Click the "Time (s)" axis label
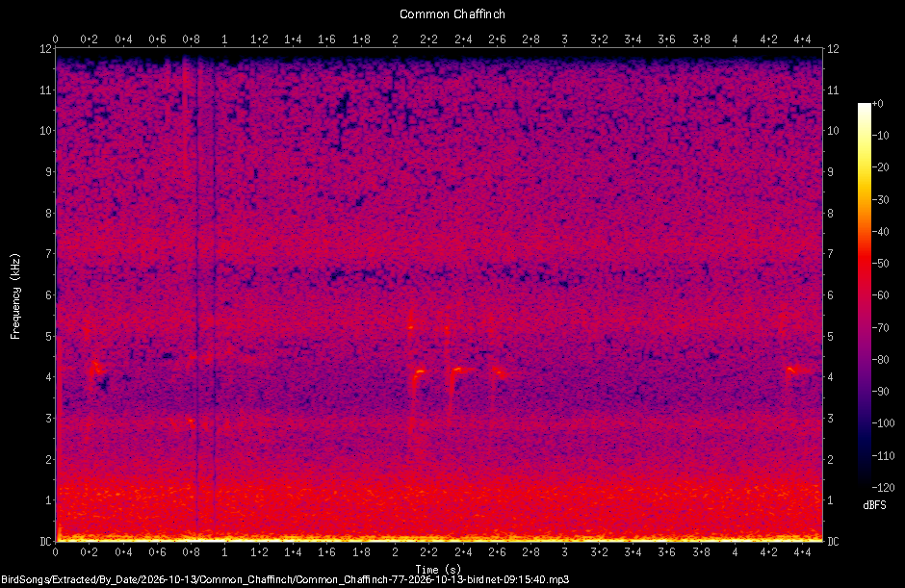Image resolution: width=905 pixels, height=588 pixels. [x=438, y=570]
